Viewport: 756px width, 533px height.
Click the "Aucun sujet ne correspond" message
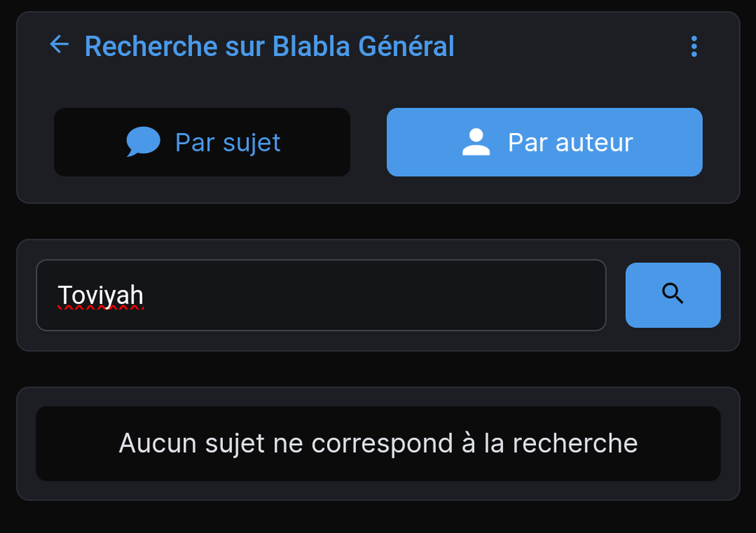click(x=378, y=443)
